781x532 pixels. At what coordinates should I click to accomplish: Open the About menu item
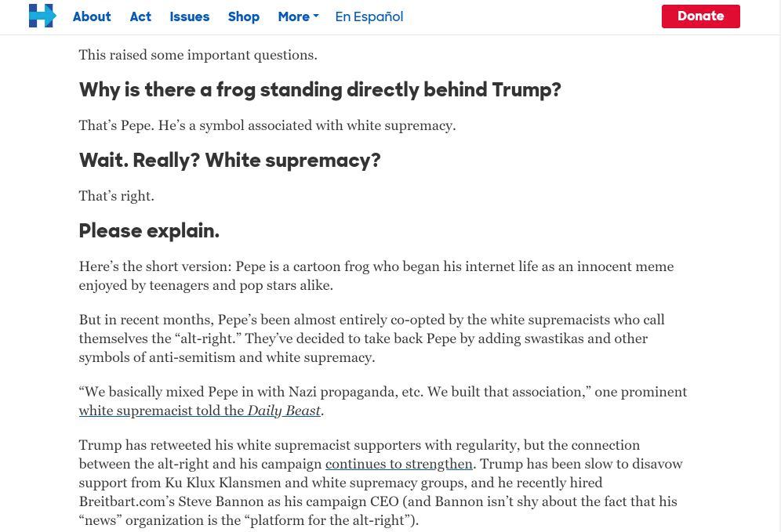(92, 16)
